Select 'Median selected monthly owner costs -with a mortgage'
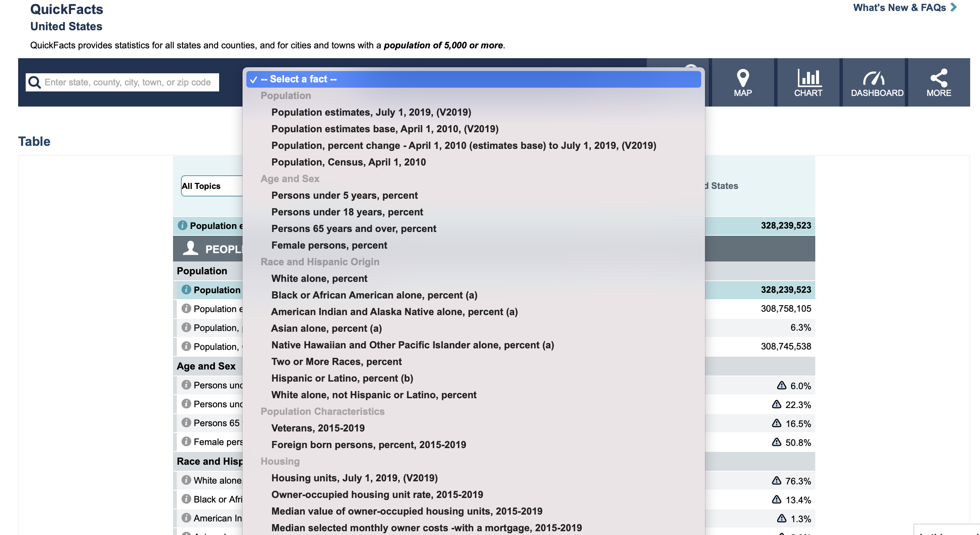Screen dimensions: 980x535 pyautogui.click(x=427, y=528)
